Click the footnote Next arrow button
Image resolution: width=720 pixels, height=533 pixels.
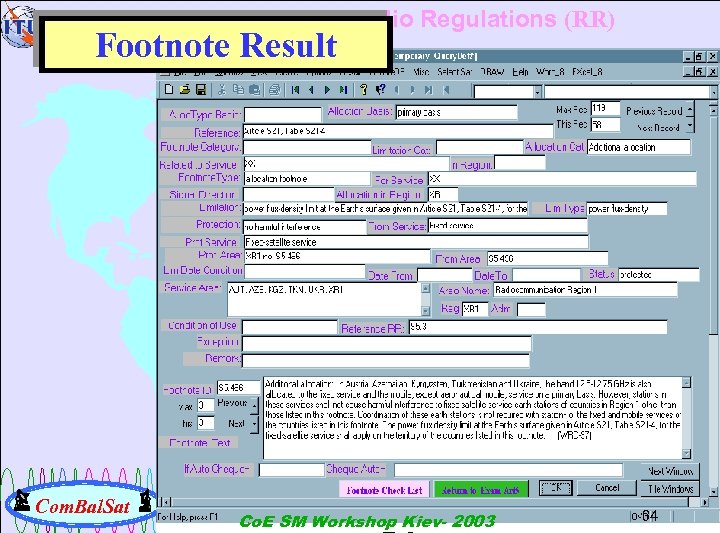pyautogui.click(x=254, y=424)
